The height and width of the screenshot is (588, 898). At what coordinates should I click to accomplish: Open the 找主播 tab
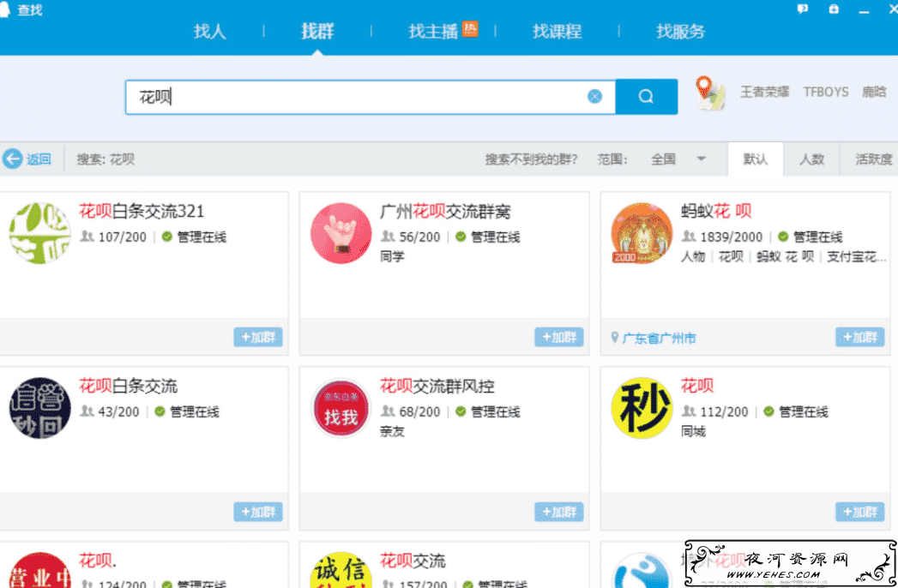(433, 31)
